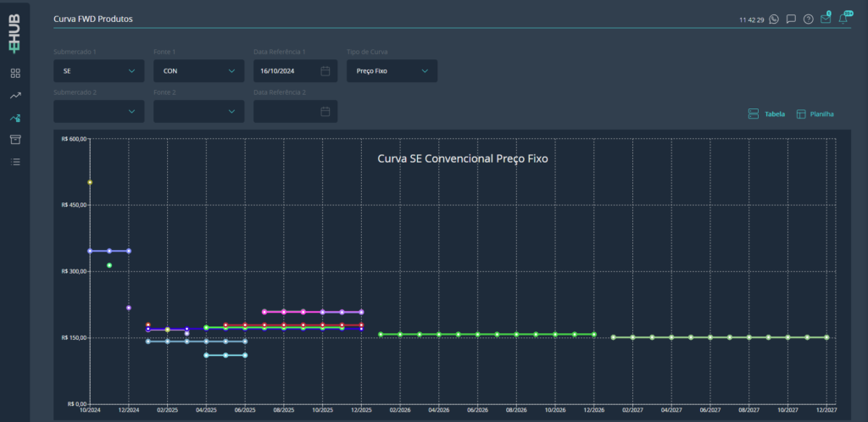Click the trend line chart sidebar icon
Image resolution: width=868 pixels, height=422 pixels.
[x=15, y=96]
